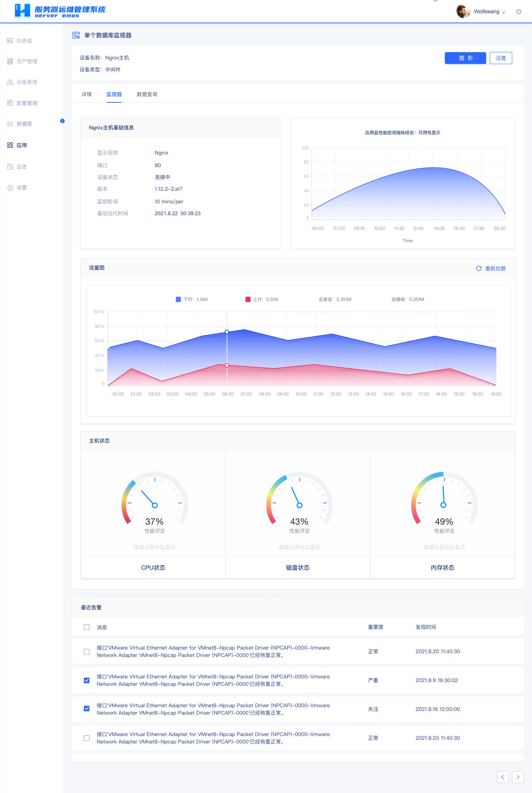532x793 pixels.
Task: Go to next page of alarms
Action: (x=518, y=777)
